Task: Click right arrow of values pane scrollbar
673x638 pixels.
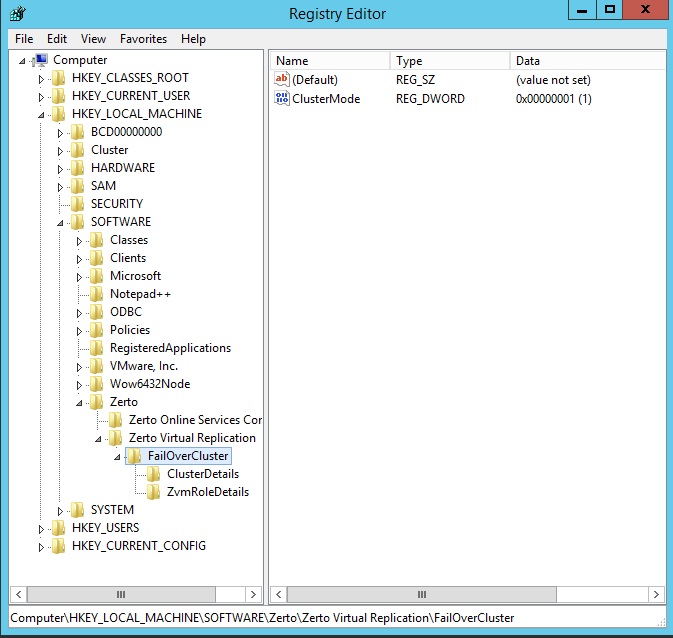Action: click(656, 595)
